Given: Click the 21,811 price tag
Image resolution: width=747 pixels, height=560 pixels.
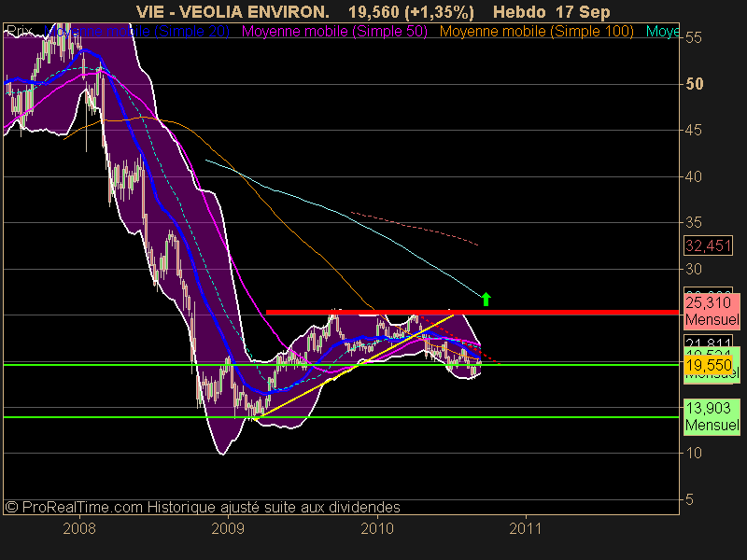Looking at the screenshot, I should coord(708,342).
